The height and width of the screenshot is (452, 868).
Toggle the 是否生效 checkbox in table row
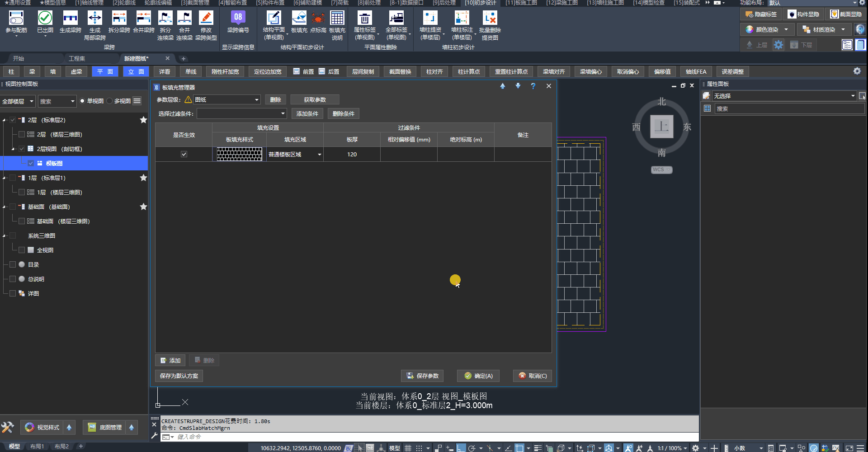point(184,154)
